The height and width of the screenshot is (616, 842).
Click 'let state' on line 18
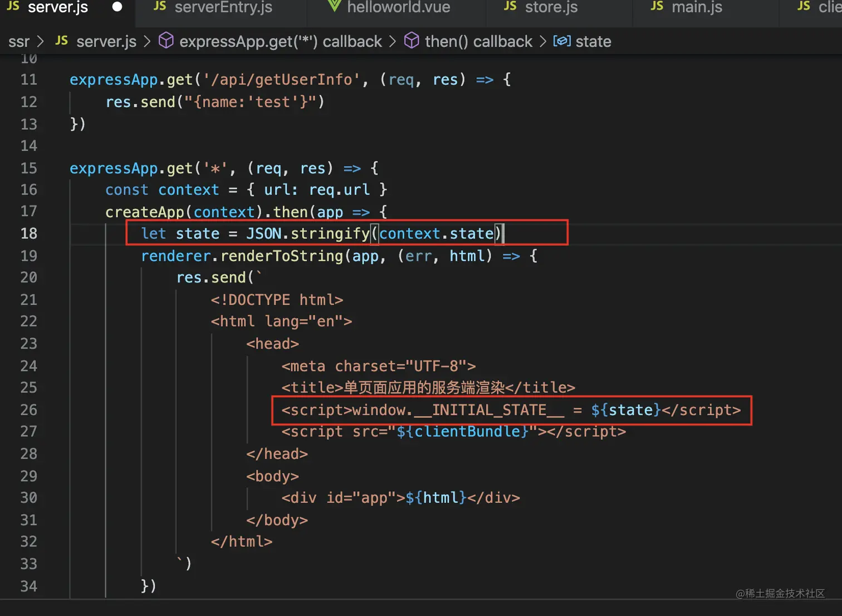(180, 233)
